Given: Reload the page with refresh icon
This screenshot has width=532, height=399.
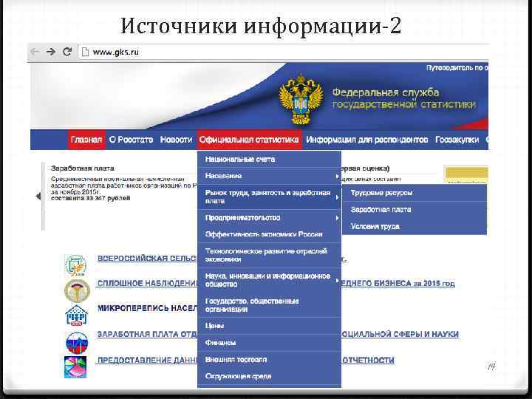Looking at the screenshot, I should (67, 52).
